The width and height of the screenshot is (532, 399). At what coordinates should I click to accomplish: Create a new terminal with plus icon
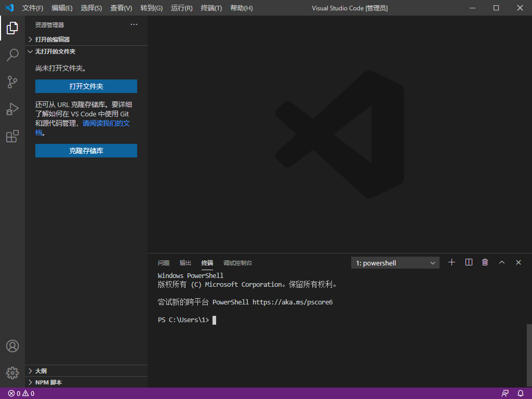451,262
